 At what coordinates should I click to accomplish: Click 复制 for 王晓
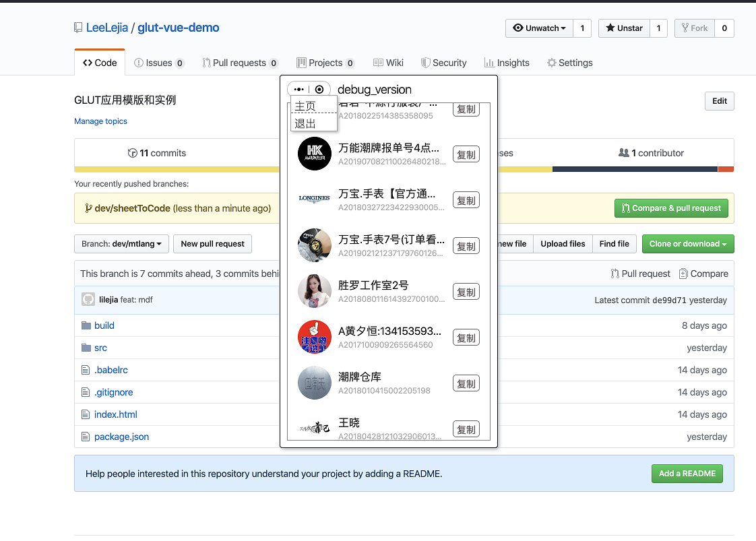pyautogui.click(x=466, y=428)
